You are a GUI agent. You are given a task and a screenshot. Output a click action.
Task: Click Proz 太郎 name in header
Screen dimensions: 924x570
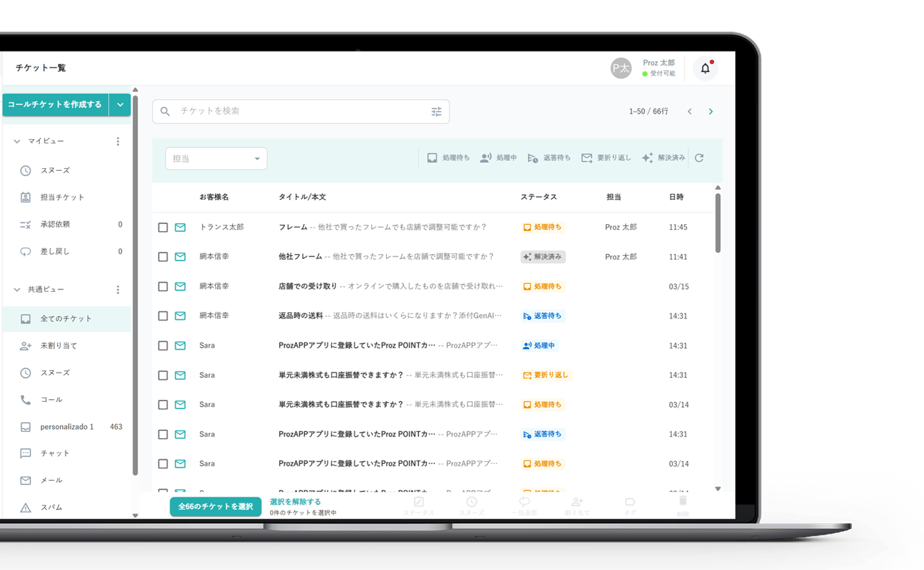coord(659,63)
